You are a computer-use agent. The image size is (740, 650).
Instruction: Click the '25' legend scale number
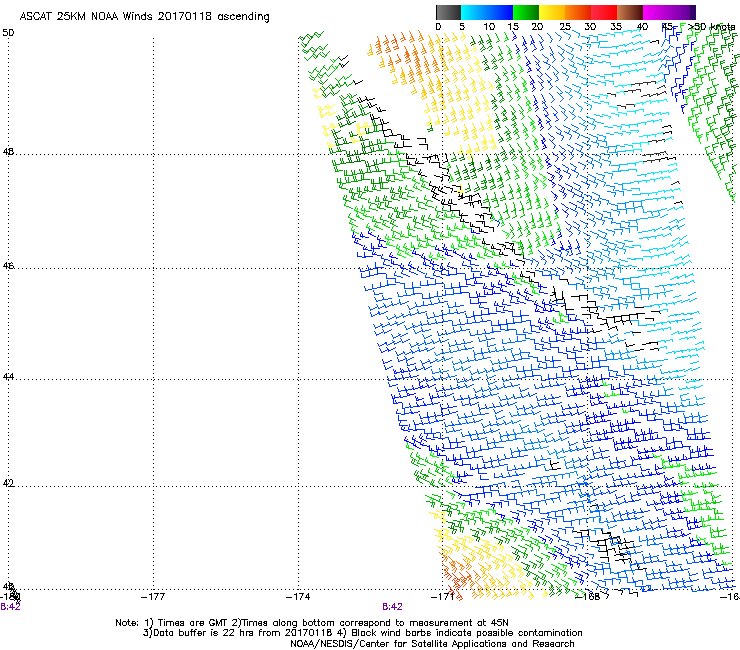tap(565, 27)
